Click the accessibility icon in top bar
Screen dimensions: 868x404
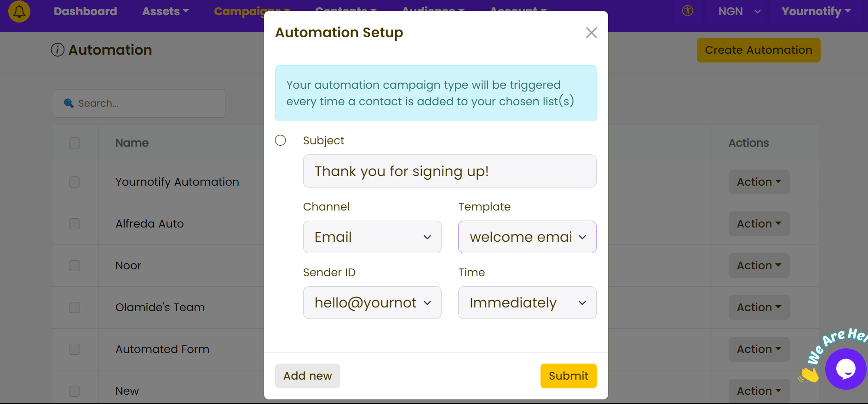(x=688, y=11)
